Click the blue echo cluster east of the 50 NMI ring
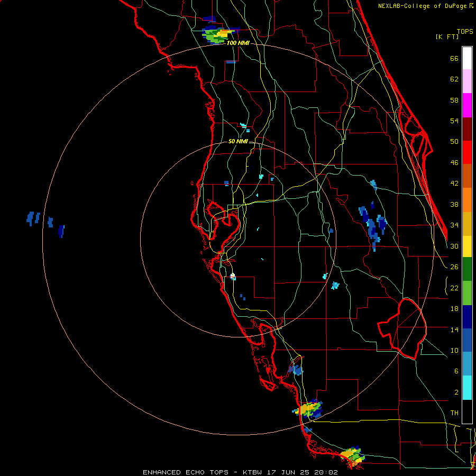476x476 pixels. click(372, 225)
